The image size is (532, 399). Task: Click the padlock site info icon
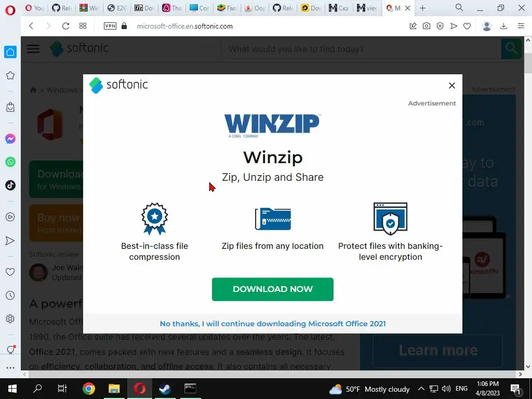tap(124, 26)
